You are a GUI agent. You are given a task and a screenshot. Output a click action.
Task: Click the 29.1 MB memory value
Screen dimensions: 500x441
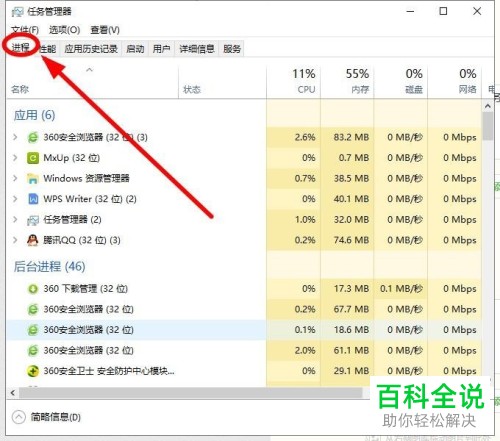click(x=351, y=371)
